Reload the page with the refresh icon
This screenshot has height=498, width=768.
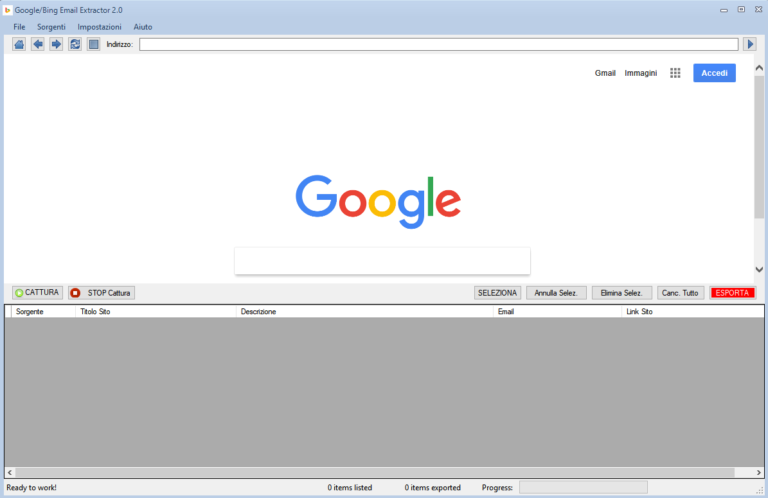[x=75, y=44]
